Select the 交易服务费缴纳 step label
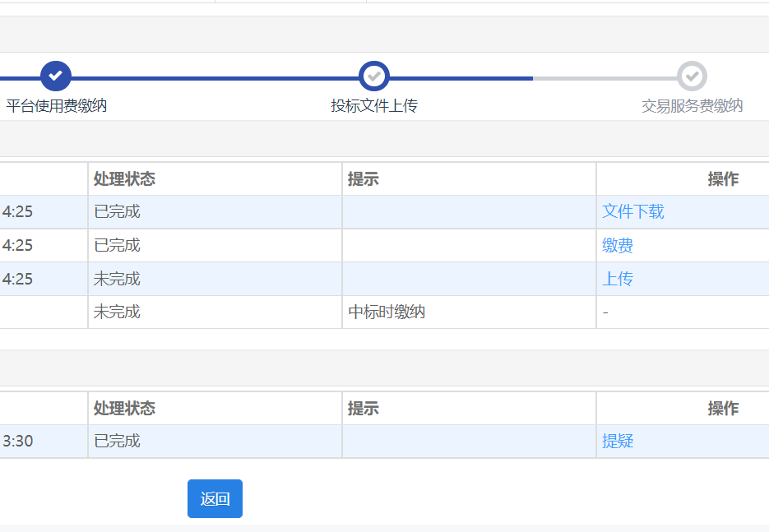The image size is (769, 532). [x=692, y=106]
